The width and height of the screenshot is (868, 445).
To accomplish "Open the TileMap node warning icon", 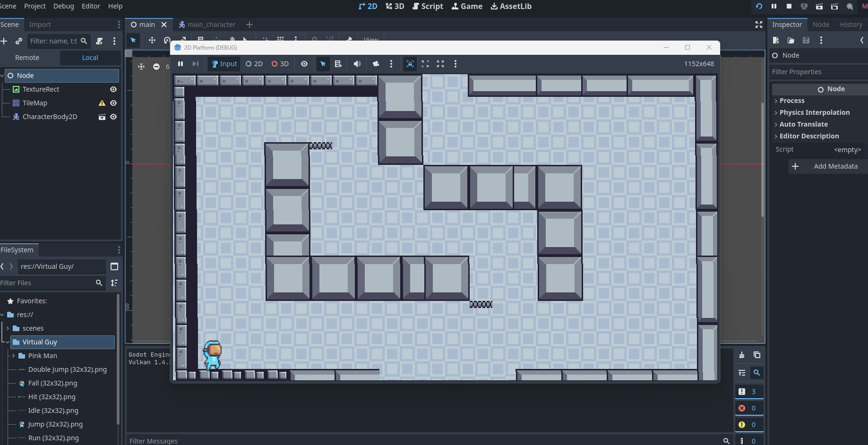I will click(102, 103).
